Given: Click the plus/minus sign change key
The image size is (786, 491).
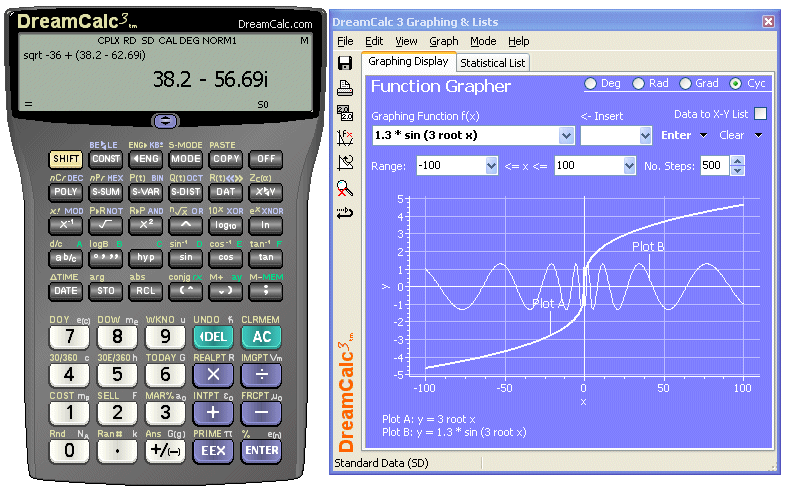Looking at the screenshot, I should [x=165, y=450].
